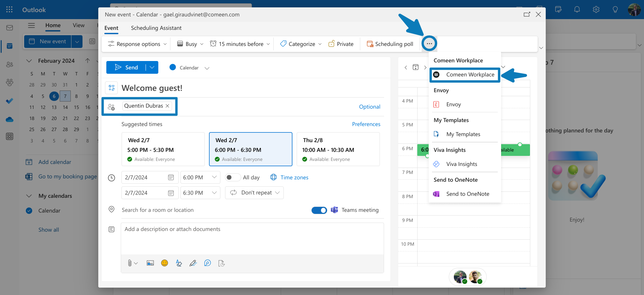This screenshot has height=295, width=644.
Task: Turn off the Teams meeting toggle
Action: click(319, 210)
